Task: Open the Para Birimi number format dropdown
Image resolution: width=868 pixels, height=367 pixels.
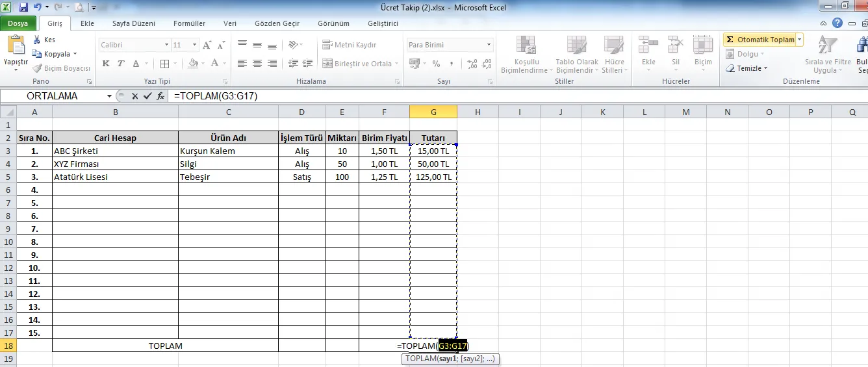Action: pos(489,45)
